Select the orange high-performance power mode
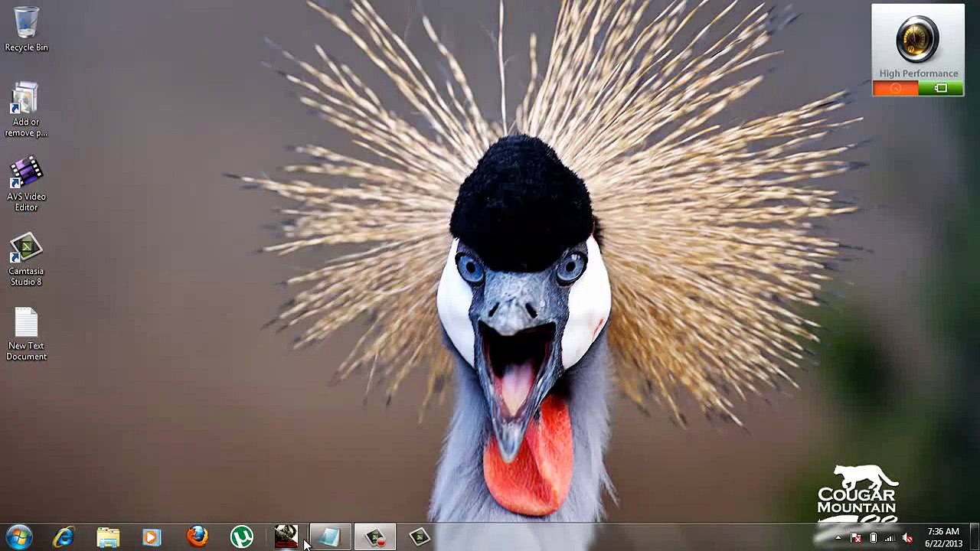This screenshot has height=551, width=980. point(895,89)
